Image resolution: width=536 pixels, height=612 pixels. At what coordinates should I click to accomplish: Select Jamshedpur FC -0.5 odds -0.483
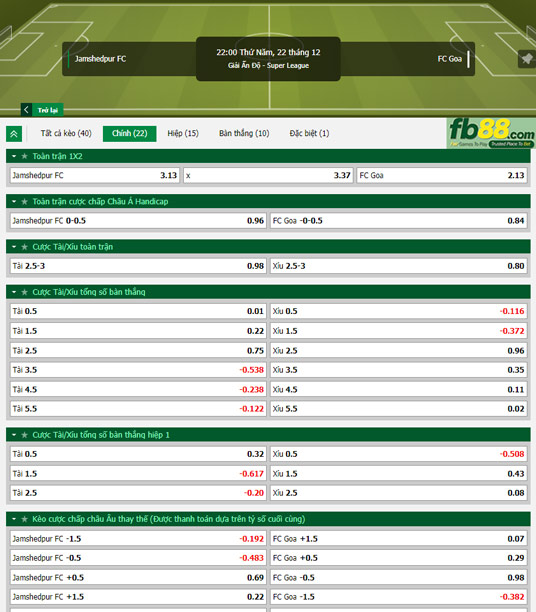pos(138,558)
